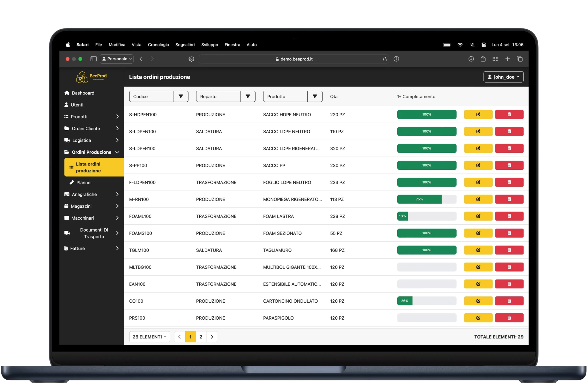
Task: Open the Safari sidebar toggle icon
Action: point(93,59)
